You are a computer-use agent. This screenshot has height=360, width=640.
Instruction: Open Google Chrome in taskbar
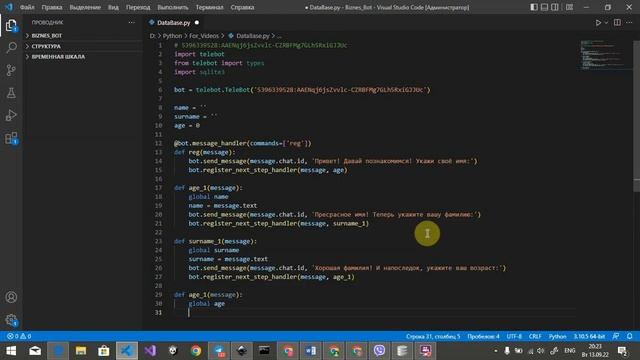click(196, 351)
